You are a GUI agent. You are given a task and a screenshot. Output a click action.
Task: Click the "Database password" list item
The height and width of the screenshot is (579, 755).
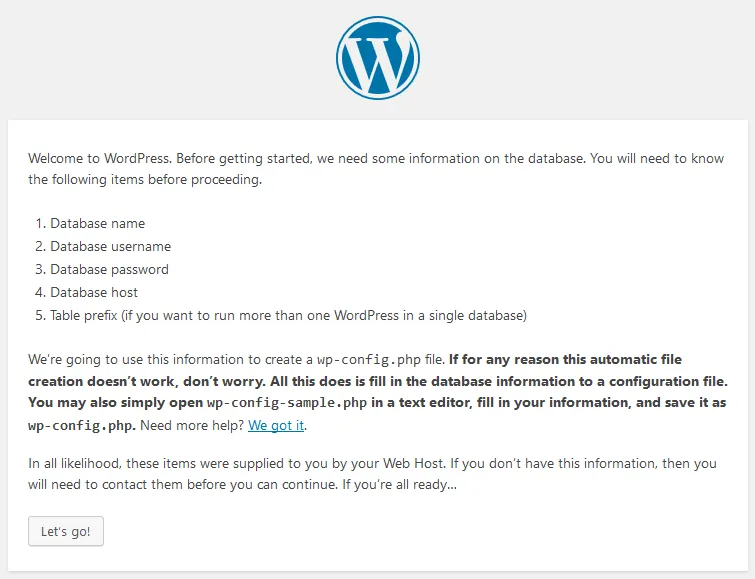(x=109, y=270)
